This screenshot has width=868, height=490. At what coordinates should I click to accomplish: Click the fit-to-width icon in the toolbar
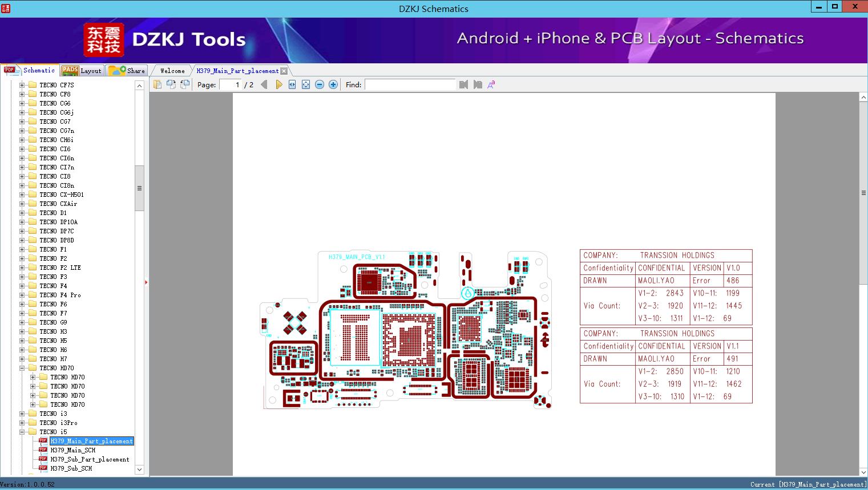(292, 84)
